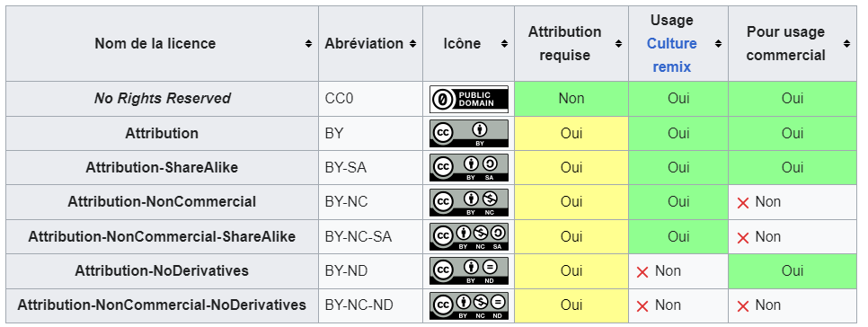868x327 pixels.
Task: Open the Culture remix link
Action: [x=671, y=56]
